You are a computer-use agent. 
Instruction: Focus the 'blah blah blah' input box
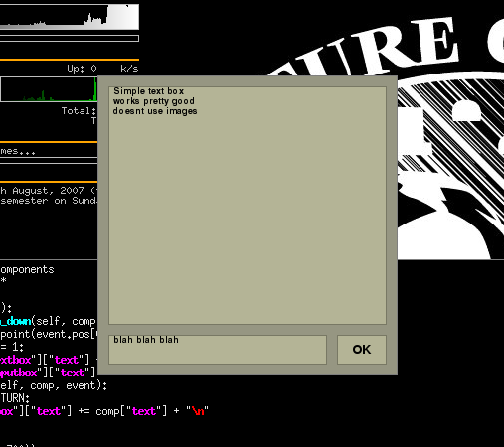point(218,350)
